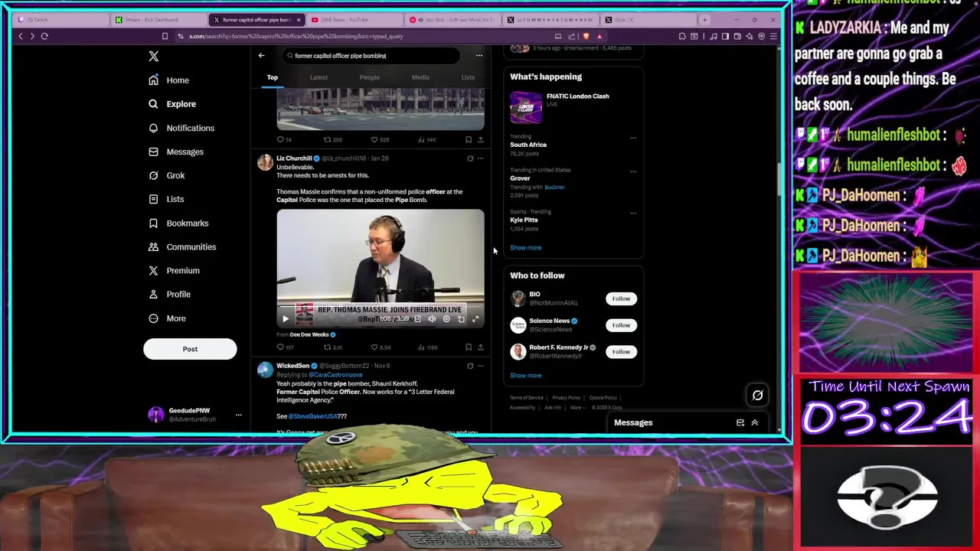Switch to the Latest search tab
Image resolution: width=980 pixels, height=551 pixels.
point(318,77)
